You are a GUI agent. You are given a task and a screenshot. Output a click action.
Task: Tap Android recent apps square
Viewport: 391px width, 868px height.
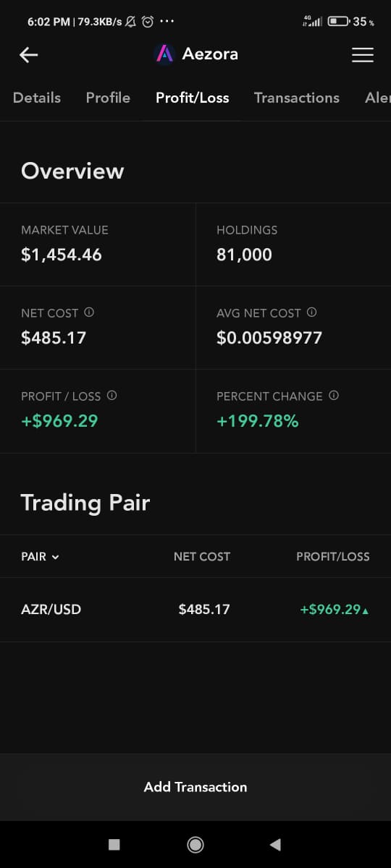pos(114,844)
